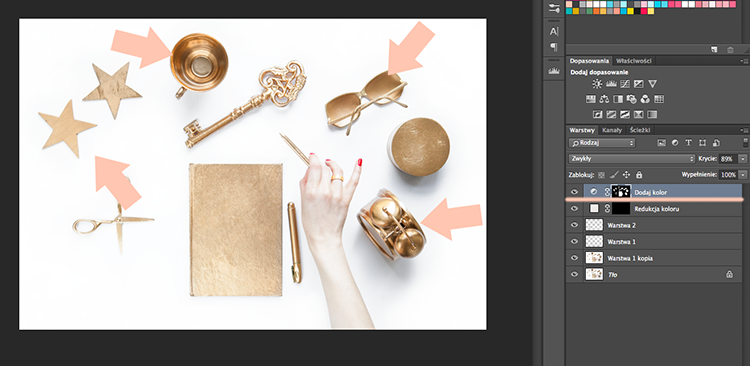Screen dimensions: 750x366
Task: Select the Redukcja koloru layer name
Action: click(x=657, y=209)
